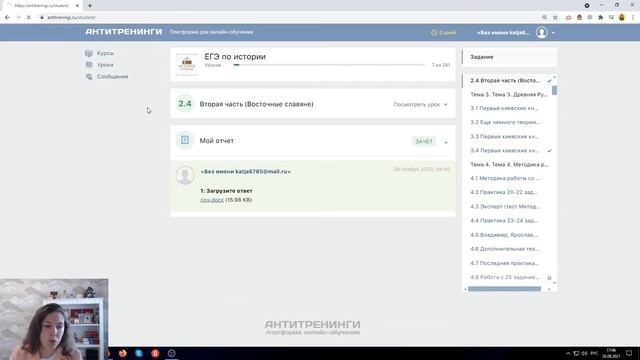Select Тема 3. Древняя Русь list item

click(509, 94)
